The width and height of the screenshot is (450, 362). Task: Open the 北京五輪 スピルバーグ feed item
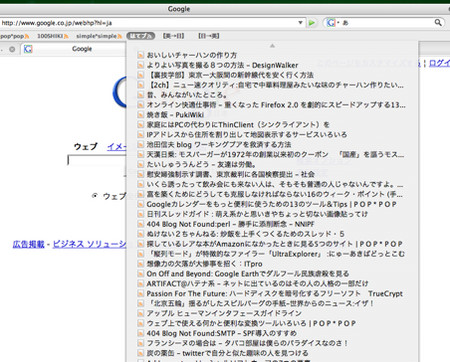272,304
